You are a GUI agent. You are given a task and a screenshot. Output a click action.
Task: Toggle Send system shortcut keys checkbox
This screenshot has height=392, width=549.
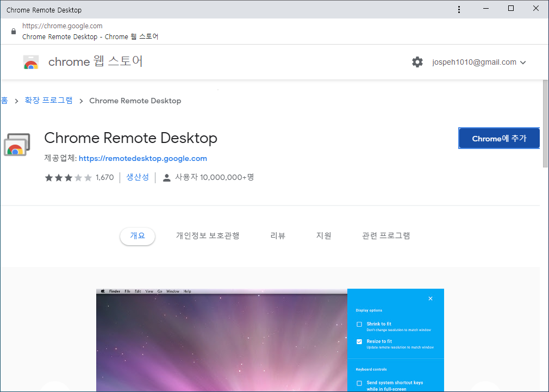pyautogui.click(x=359, y=383)
